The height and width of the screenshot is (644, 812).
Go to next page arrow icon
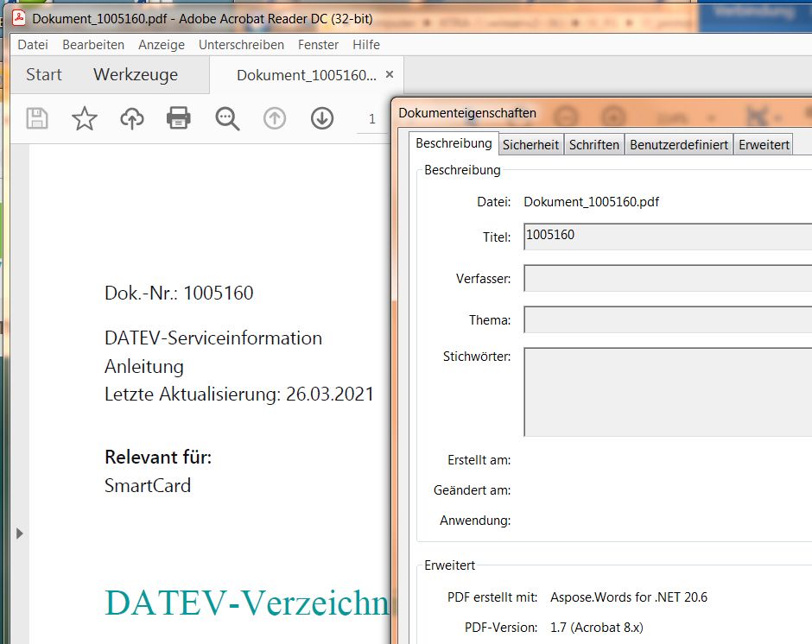tap(322, 118)
